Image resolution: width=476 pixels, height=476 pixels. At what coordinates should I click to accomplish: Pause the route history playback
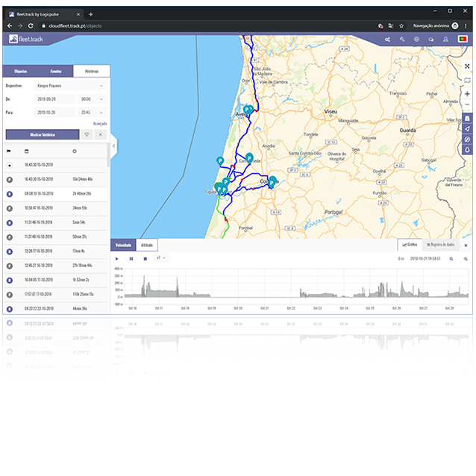(x=131, y=259)
